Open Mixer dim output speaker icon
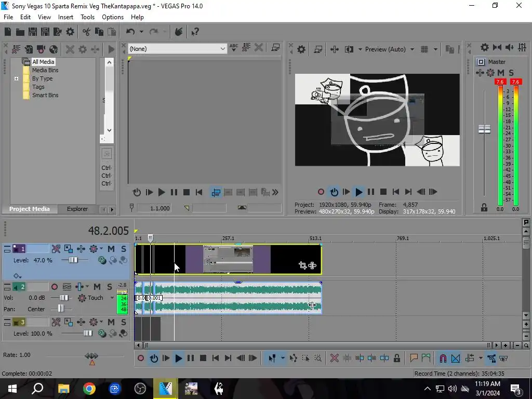This screenshot has height=399, width=532. tap(509, 47)
